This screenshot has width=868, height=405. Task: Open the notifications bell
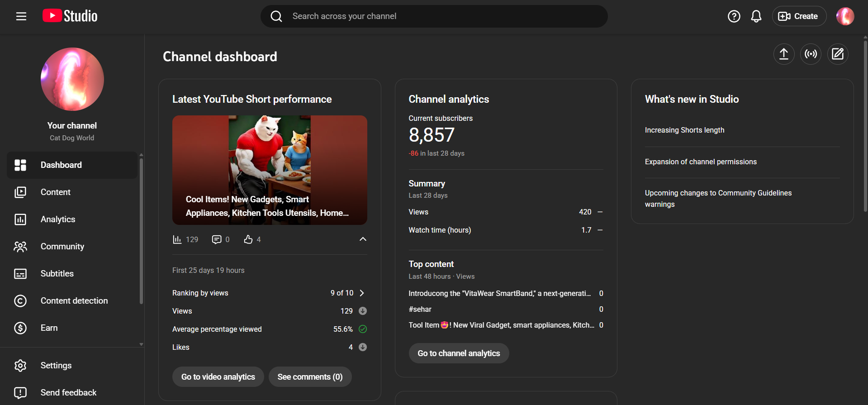click(x=756, y=16)
